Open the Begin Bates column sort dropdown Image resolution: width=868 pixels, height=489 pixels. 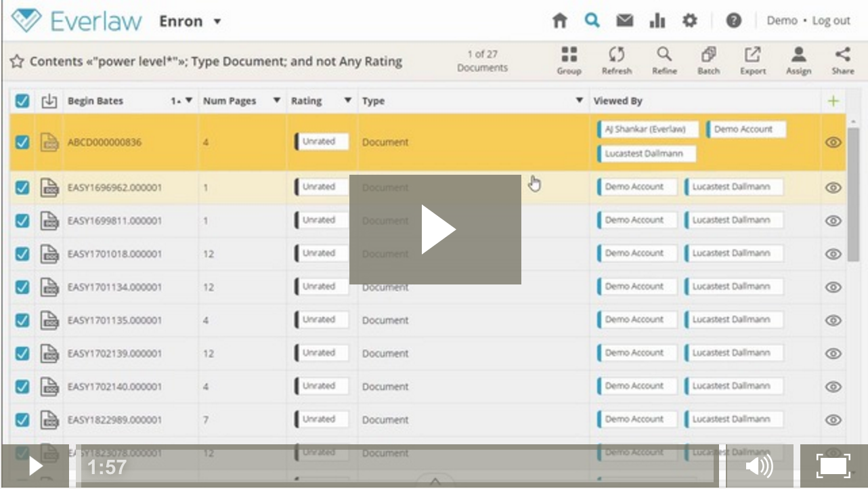coord(189,101)
